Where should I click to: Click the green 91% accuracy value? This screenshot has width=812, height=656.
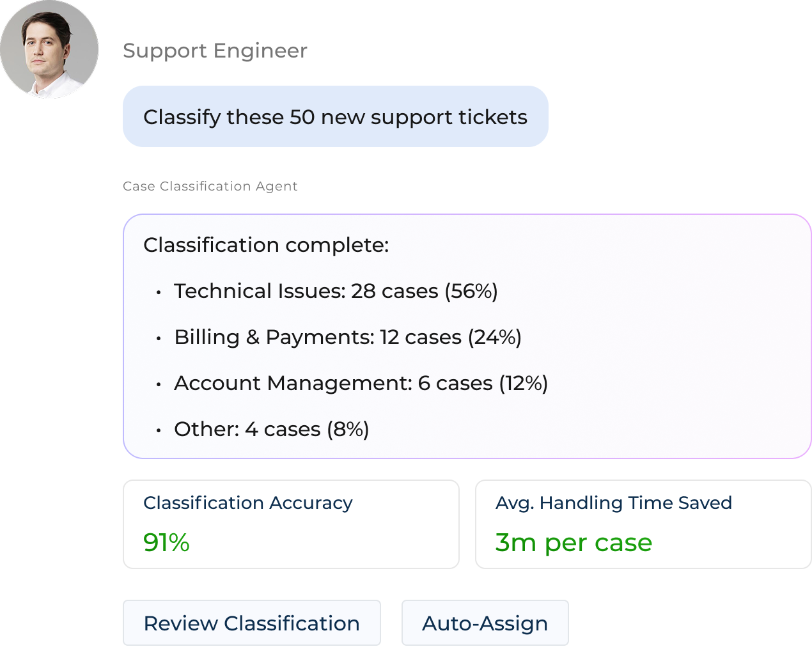tap(166, 542)
